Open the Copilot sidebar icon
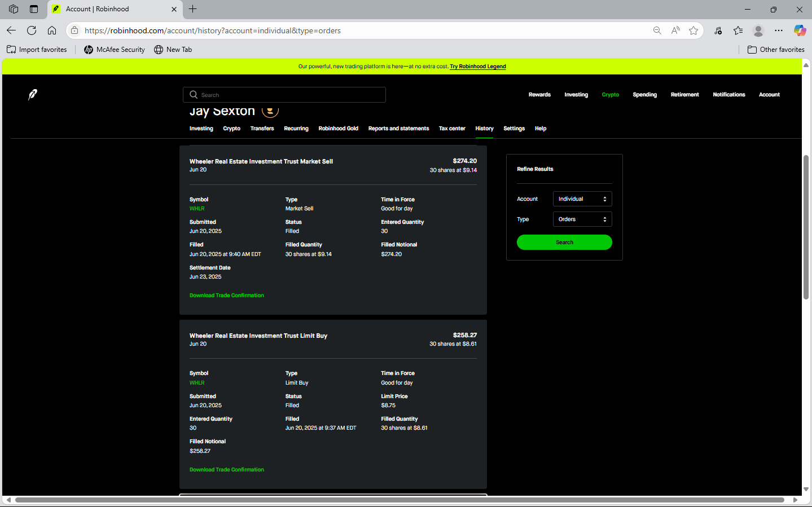Image resolution: width=812 pixels, height=507 pixels. click(800, 30)
